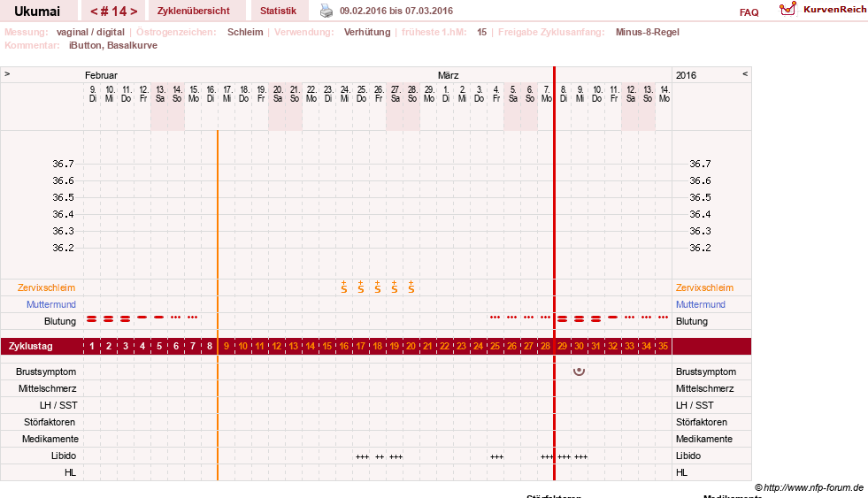868x498 pixels.
Task: Open the FAQ link
Action: 749,12
